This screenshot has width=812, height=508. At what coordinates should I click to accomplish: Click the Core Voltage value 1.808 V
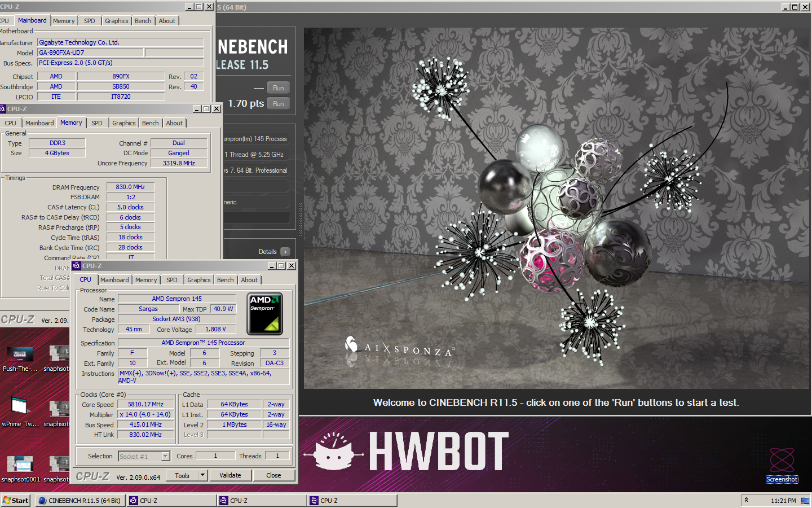coord(215,329)
